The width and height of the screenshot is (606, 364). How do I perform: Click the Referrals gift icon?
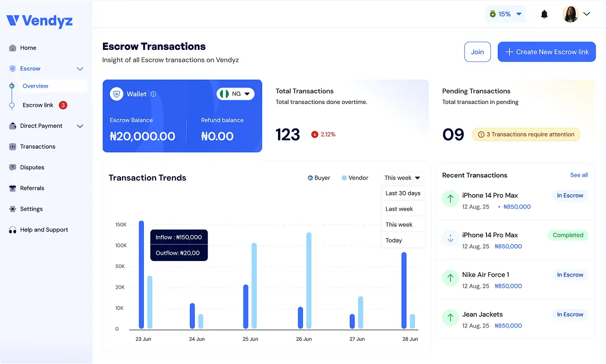tap(13, 188)
